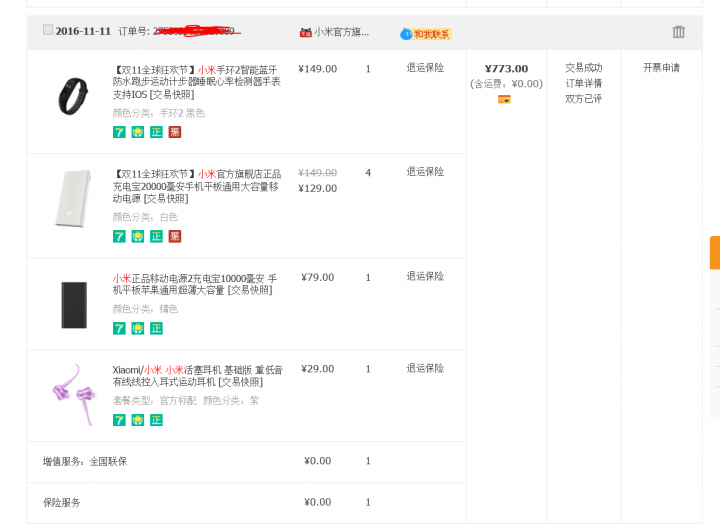Viewport: 720px width, 530px height.
Task: Click the 正 authentic icon under 手环2
Action: point(156,132)
